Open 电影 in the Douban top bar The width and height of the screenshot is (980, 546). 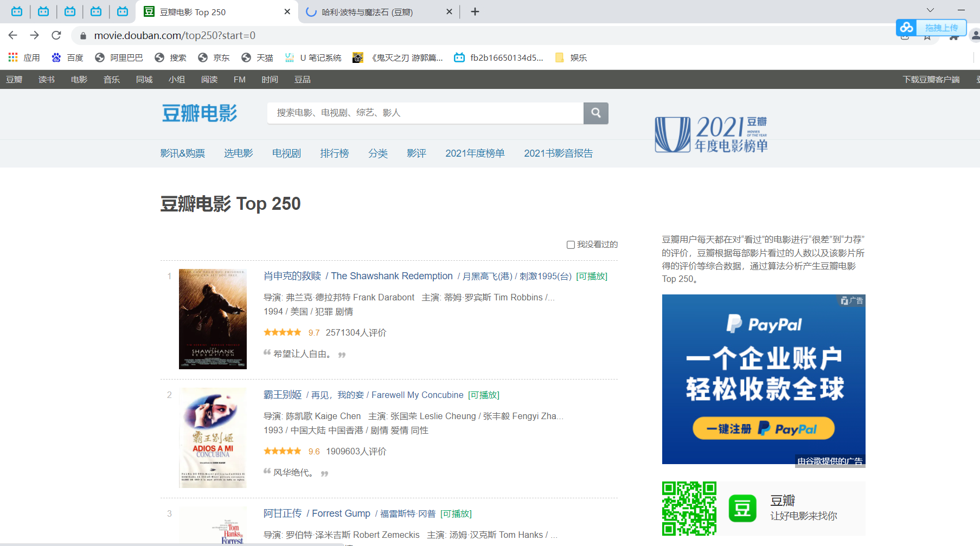pyautogui.click(x=79, y=80)
